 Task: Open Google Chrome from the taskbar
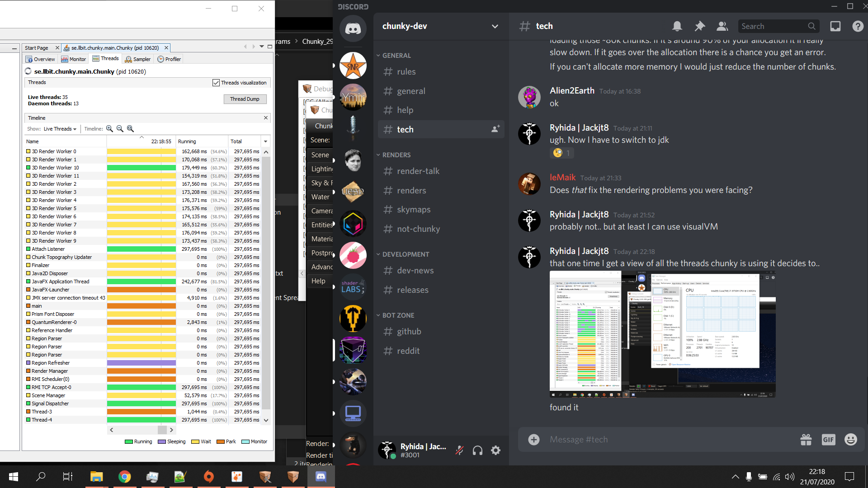pyautogui.click(x=124, y=476)
